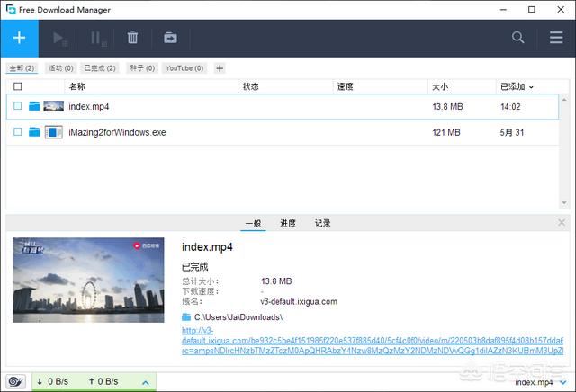This screenshot has height=392, width=576.
Task: Click the 名称 column header
Action: click(x=76, y=86)
